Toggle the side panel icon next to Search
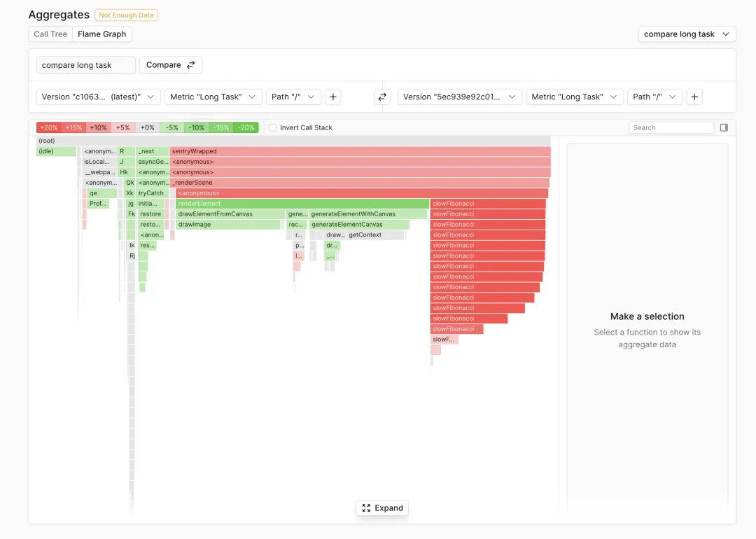 click(x=724, y=127)
